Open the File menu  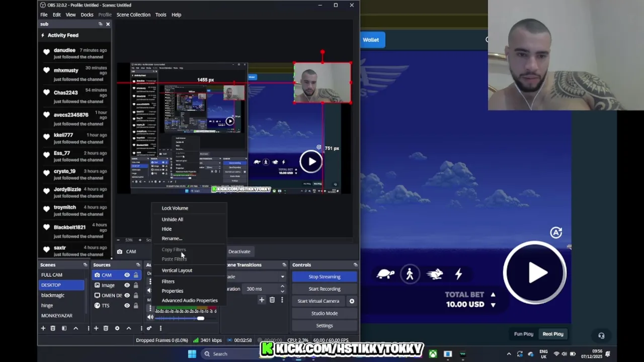point(44,15)
